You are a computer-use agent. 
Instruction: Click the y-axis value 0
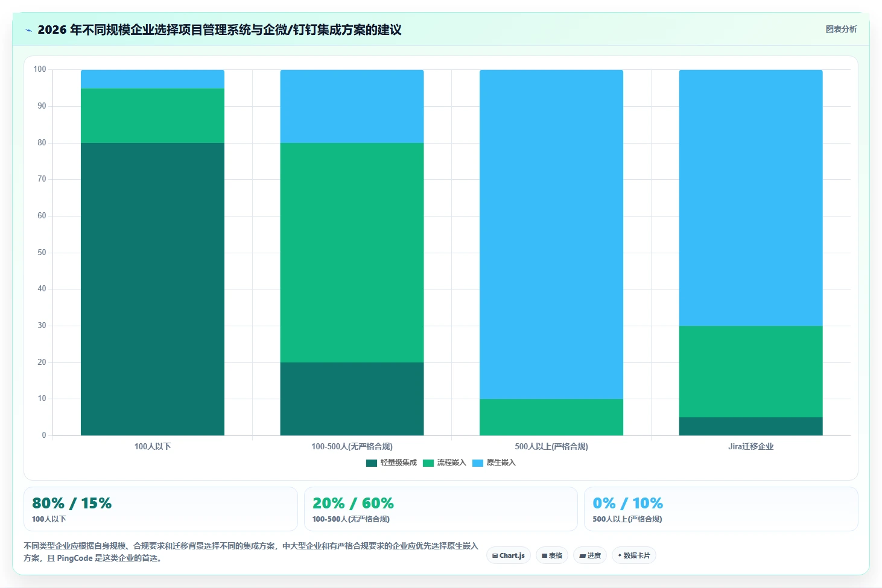(x=44, y=435)
